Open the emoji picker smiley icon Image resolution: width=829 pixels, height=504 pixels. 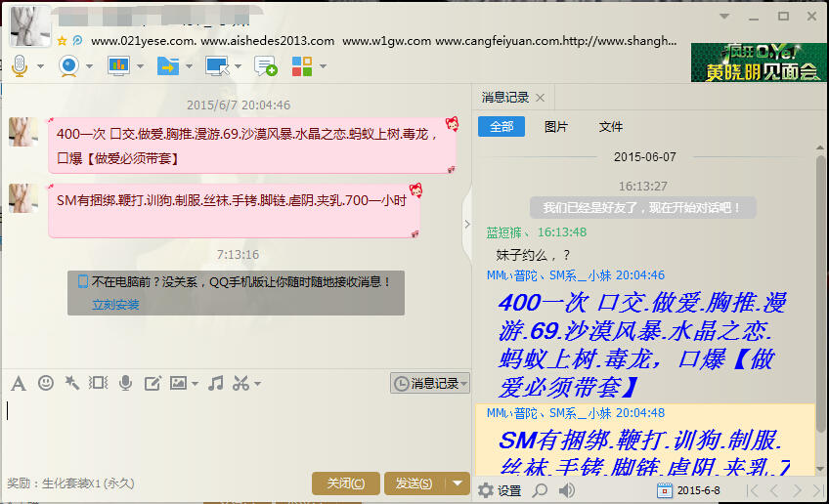(x=46, y=383)
